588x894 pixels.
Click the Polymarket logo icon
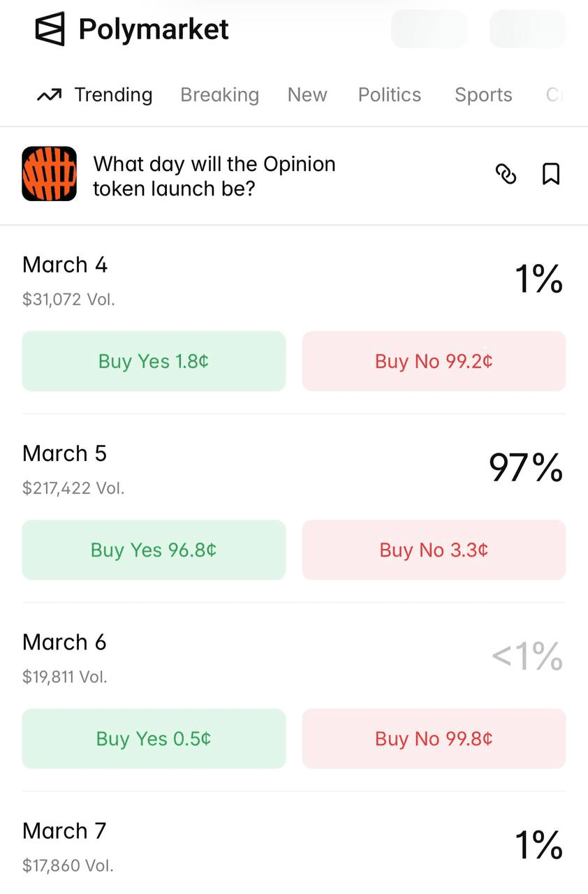click(x=50, y=29)
